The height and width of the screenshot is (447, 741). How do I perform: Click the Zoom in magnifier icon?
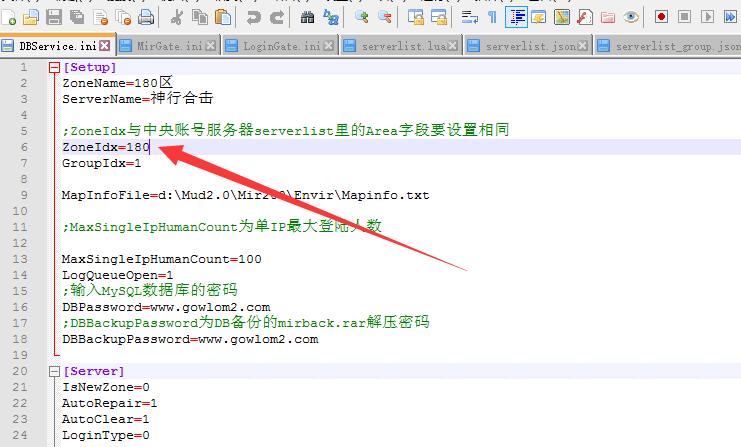[361, 17]
